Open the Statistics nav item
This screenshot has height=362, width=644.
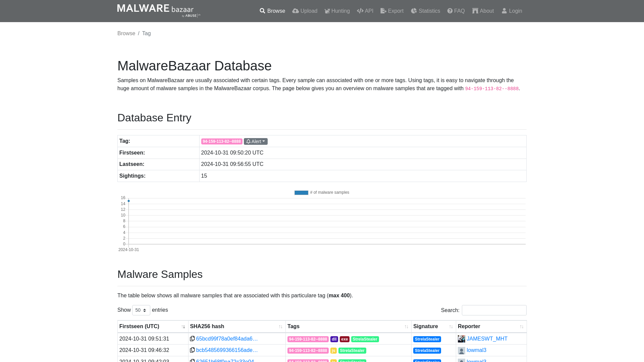[425, 11]
